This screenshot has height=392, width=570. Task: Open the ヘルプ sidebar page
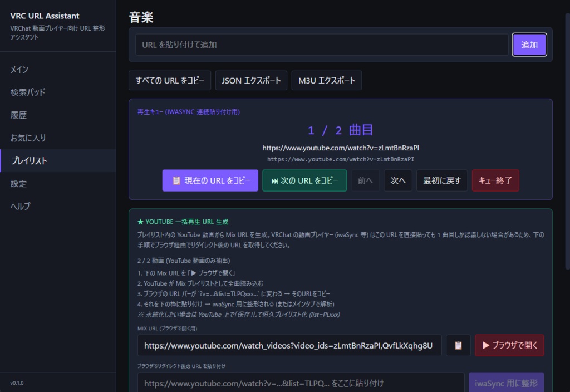(58, 207)
